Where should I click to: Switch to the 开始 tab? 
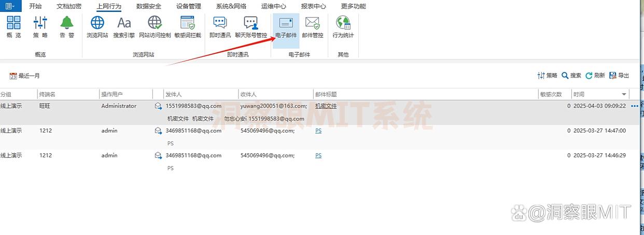coord(35,6)
